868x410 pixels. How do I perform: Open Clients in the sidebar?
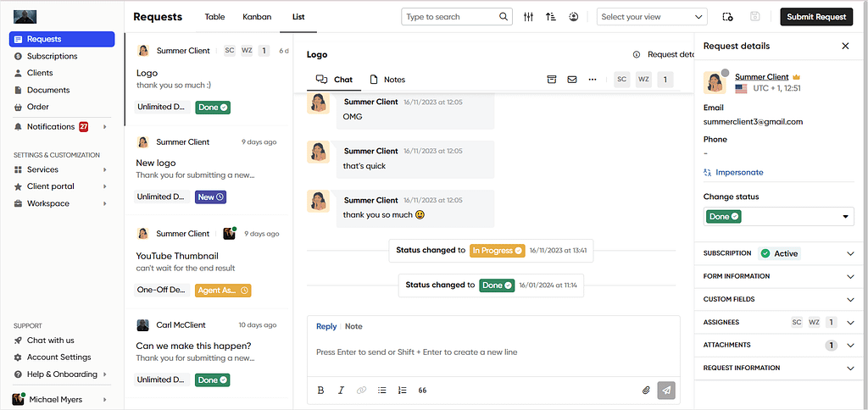click(x=40, y=73)
